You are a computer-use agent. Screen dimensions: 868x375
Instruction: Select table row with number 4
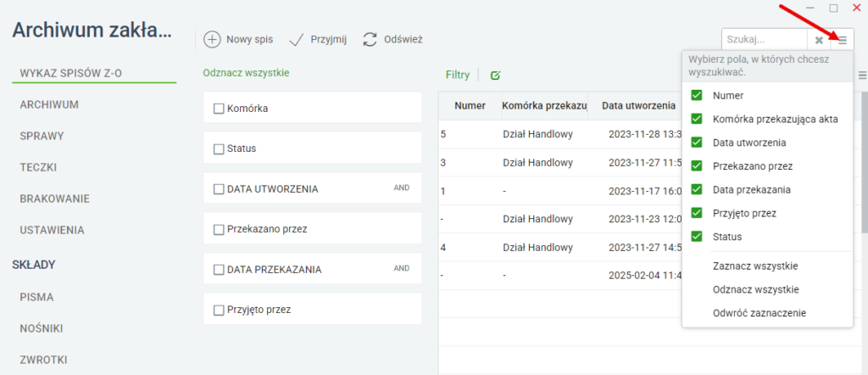point(560,247)
